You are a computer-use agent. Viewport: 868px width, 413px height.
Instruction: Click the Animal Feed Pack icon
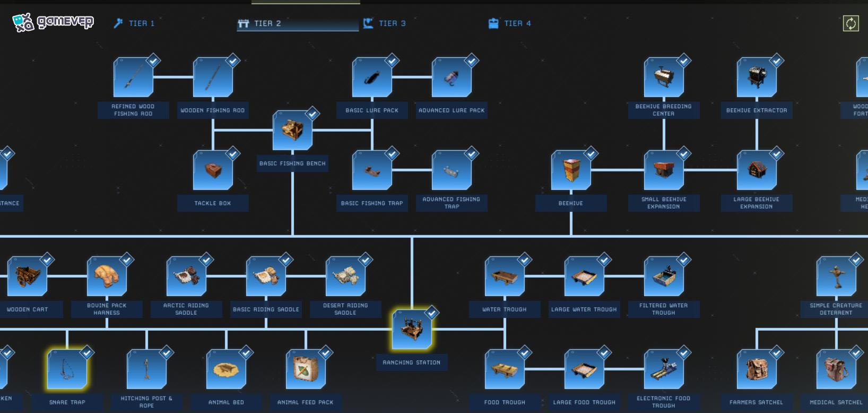pos(306,369)
